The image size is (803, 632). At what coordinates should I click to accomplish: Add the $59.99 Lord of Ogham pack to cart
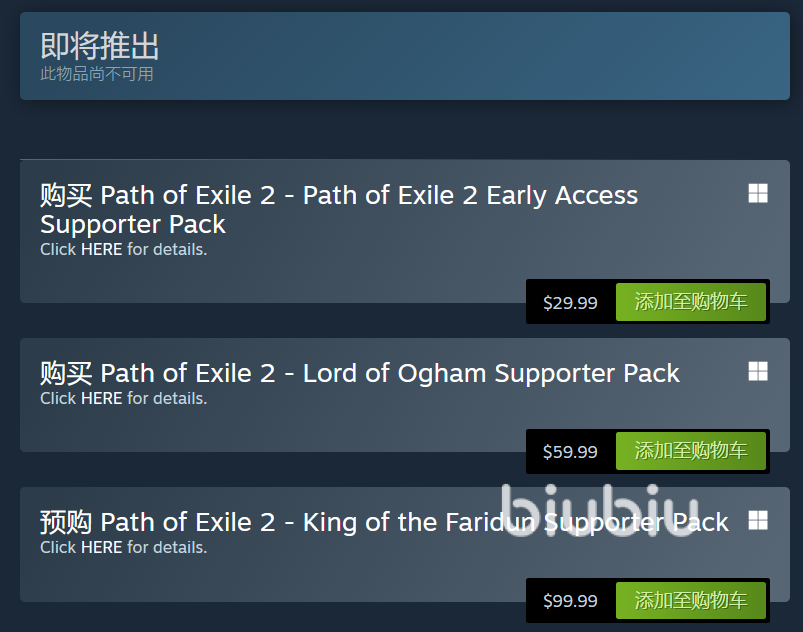pyautogui.click(x=690, y=451)
